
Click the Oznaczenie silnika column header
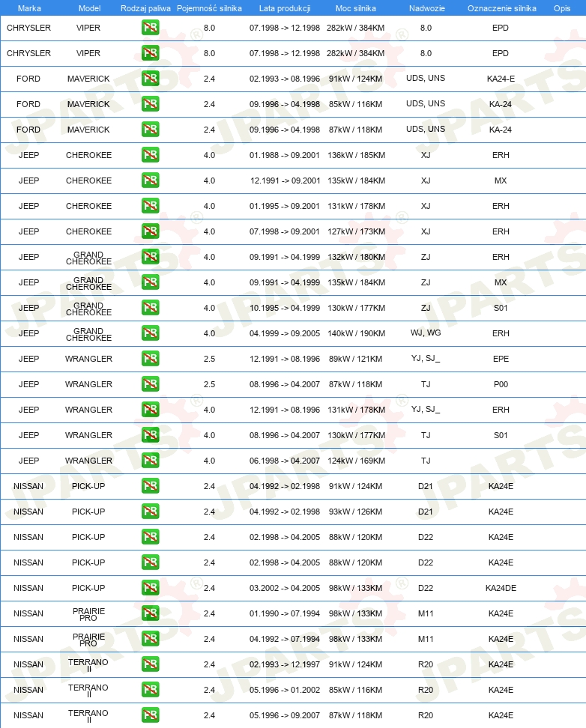501,8
